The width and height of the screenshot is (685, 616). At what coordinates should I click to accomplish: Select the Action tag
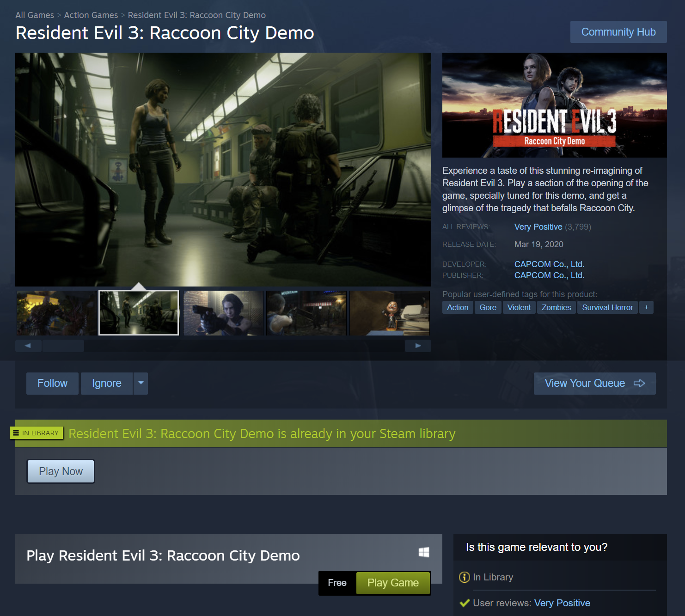[458, 307]
